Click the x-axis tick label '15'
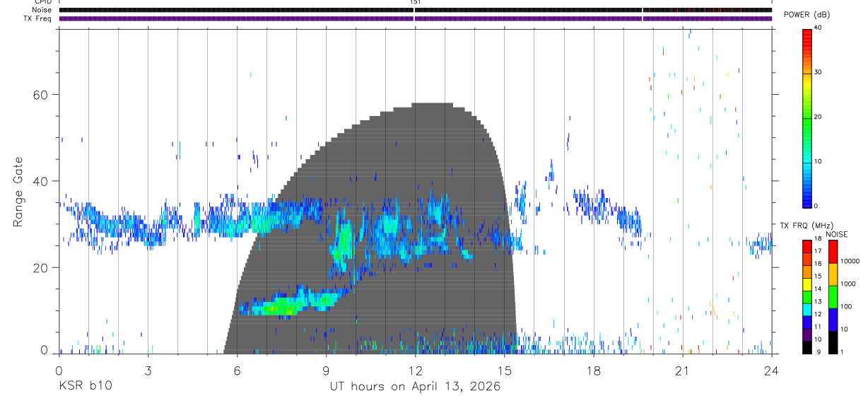 click(x=504, y=370)
